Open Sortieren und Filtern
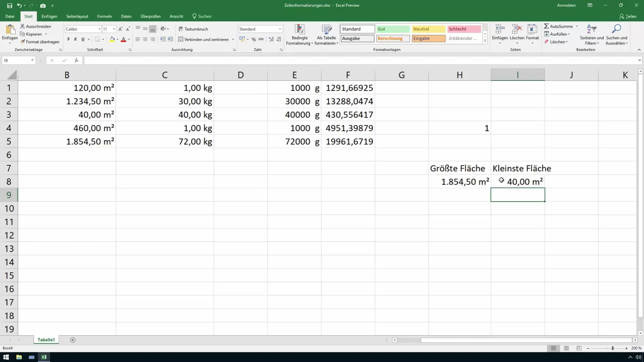Screen dimensions: 644x362 [x=592, y=35]
